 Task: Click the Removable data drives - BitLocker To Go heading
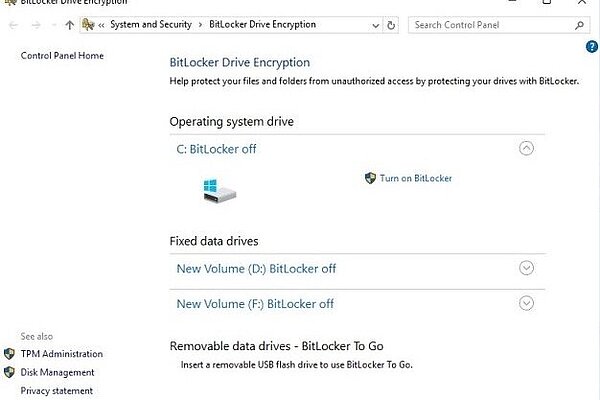coord(276,346)
